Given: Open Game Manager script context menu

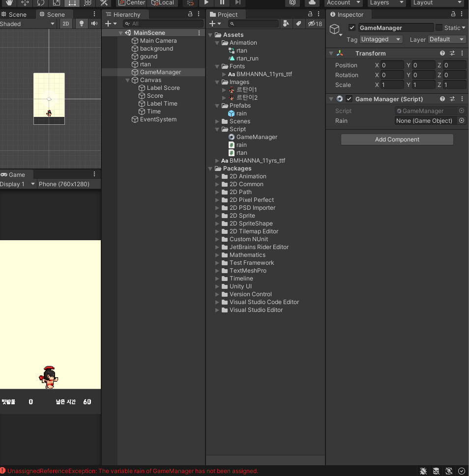Looking at the screenshot, I should tap(462, 99).
